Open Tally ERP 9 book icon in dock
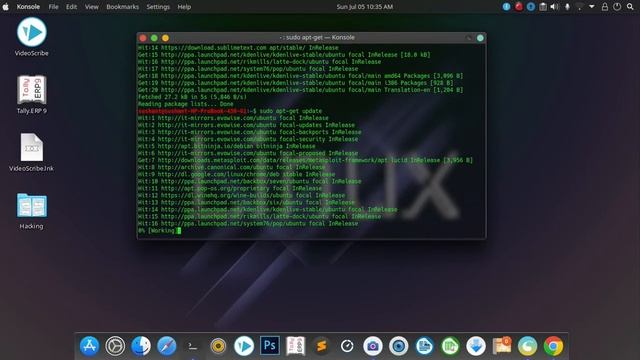 click(296, 346)
